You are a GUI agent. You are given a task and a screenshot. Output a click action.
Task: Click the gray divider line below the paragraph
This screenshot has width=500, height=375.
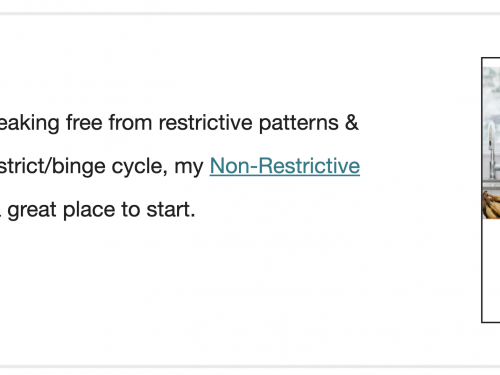(x=250, y=367)
